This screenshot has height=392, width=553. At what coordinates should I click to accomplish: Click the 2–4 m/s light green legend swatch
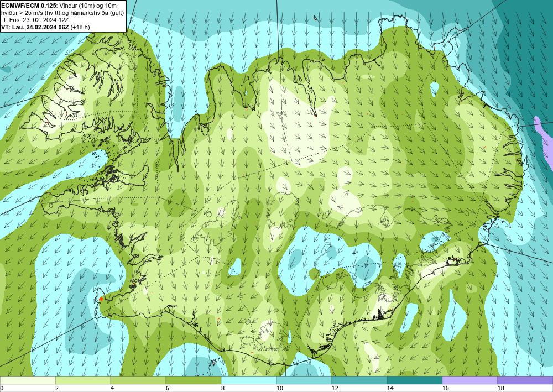coord(83,380)
